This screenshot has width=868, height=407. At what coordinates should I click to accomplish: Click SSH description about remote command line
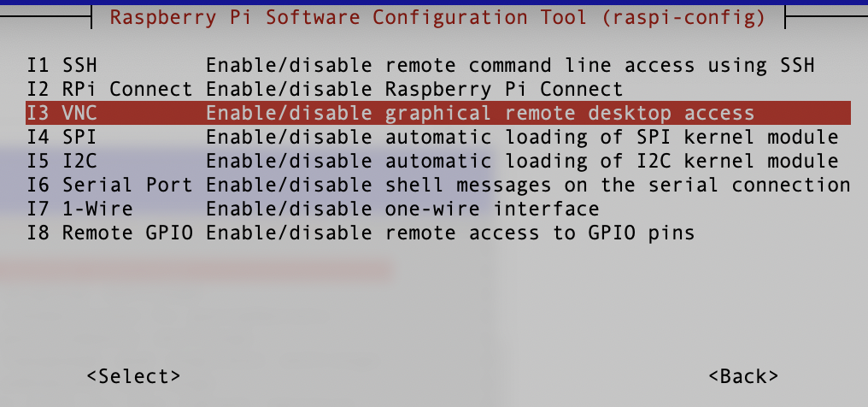tap(510, 65)
